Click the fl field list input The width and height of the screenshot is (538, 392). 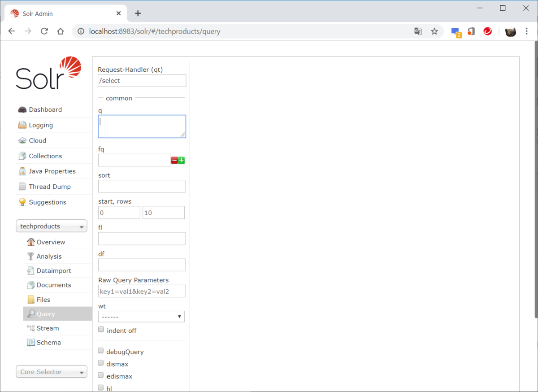coord(142,239)
